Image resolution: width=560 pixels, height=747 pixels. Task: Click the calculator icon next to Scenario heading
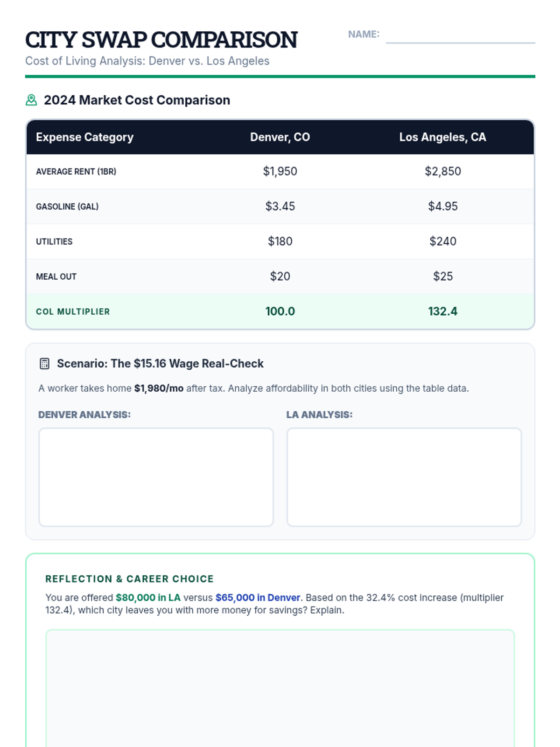[44, 364]
